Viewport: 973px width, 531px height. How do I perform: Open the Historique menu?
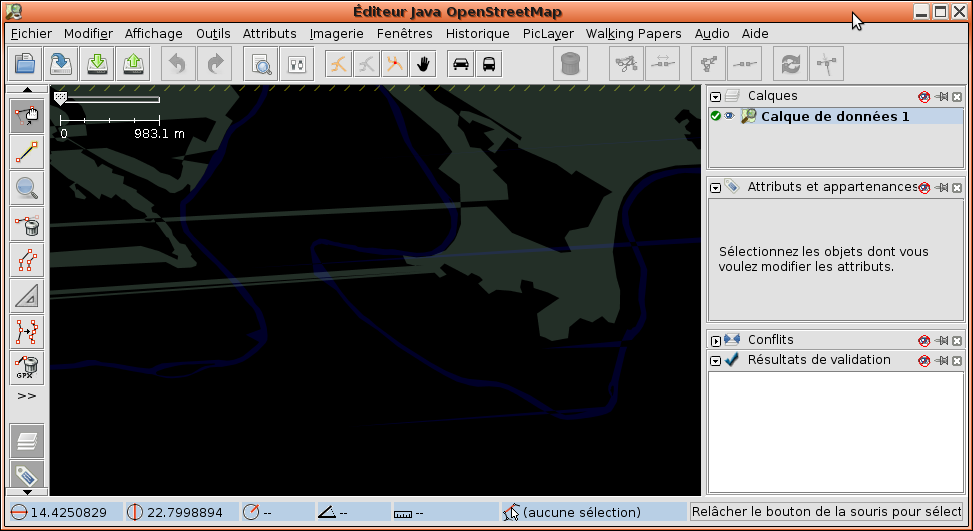(x=477, y=33)
